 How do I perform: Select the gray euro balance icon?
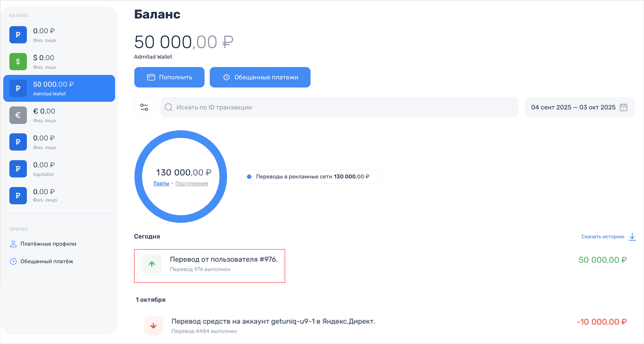coord(18,115)
